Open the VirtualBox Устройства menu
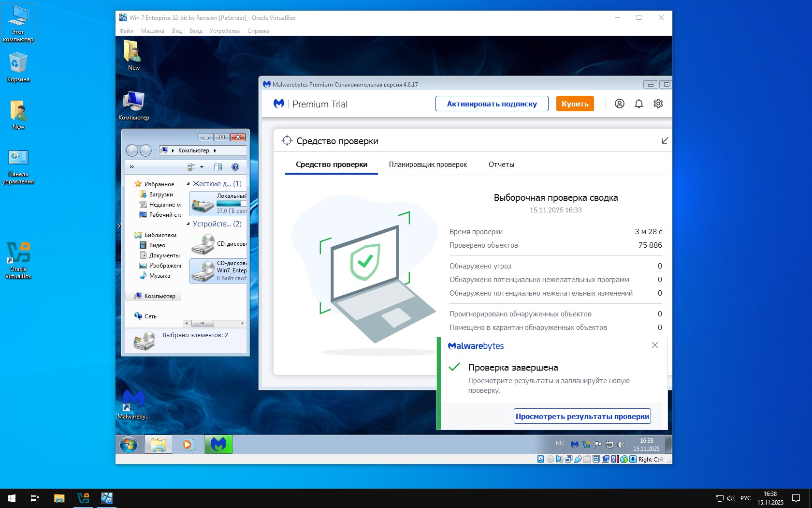812x508 pixels. click(225, 31)
